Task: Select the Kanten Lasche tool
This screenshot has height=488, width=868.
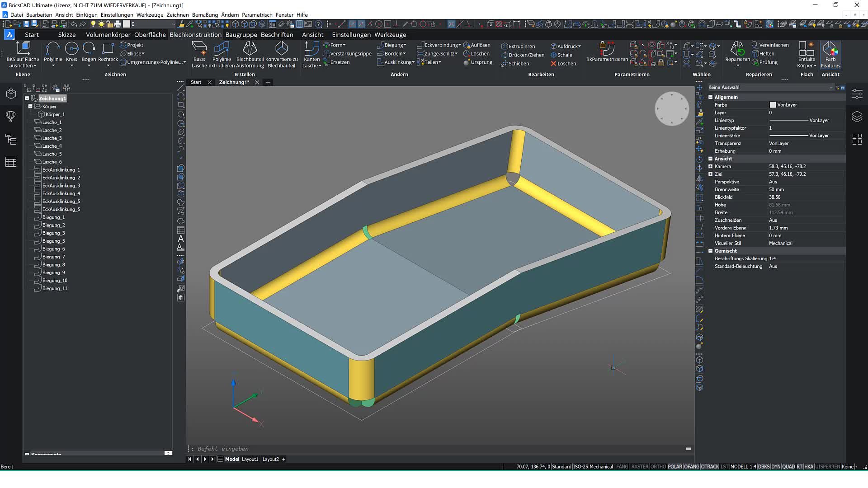Action: [311, 55]
